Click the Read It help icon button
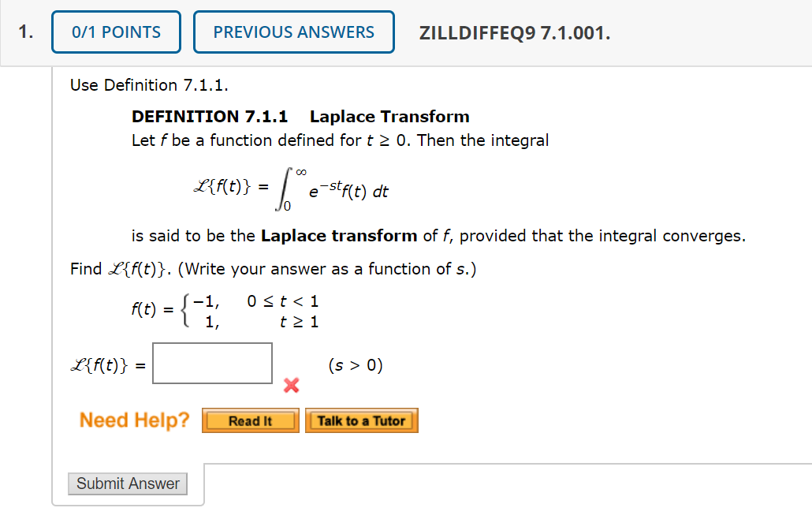Image resolution: width=812 pixels, height=519 pixels. 250,420
